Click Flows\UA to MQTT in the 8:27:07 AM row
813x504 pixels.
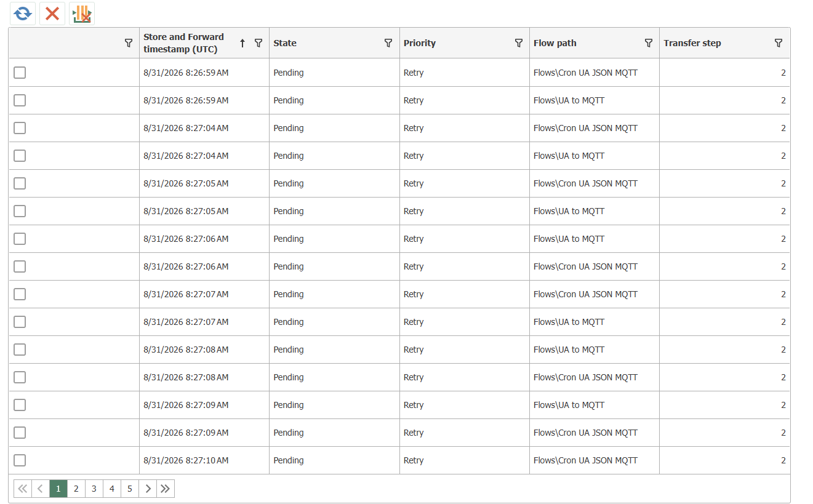pyautogui.click(x=569, y=322)
